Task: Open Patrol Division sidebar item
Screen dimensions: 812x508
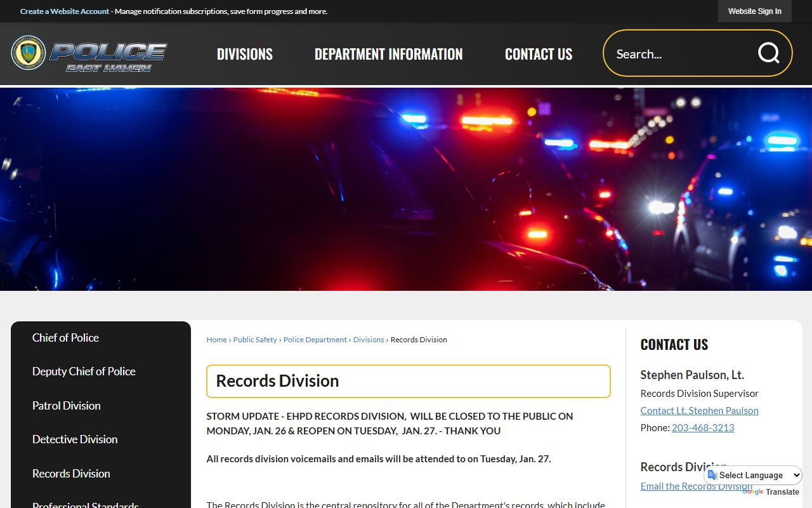Action: pos(66,406)
